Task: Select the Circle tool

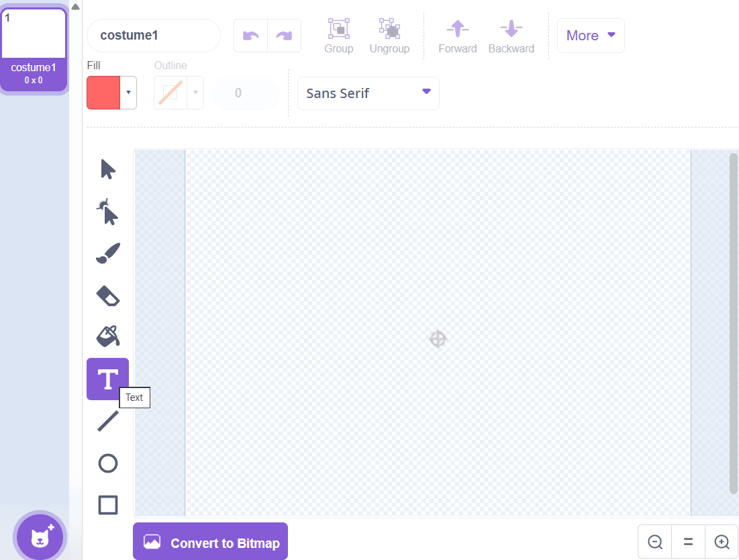Action: pos(107,463)
